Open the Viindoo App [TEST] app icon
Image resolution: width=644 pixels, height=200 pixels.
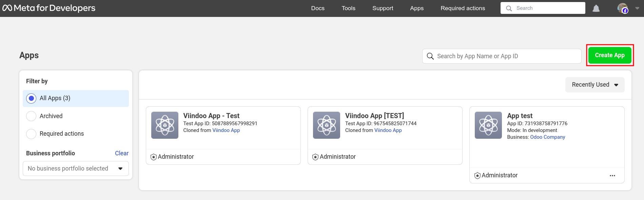(x=327, y=125)
